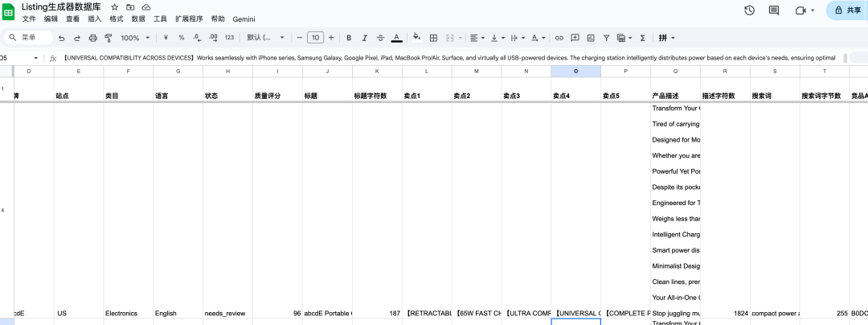Open the 100% zoom dropdown

135,38
